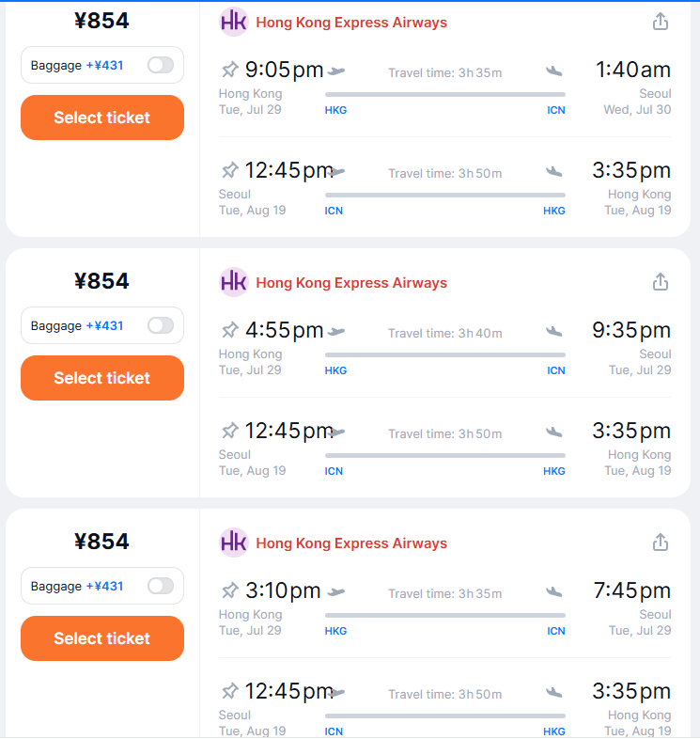Click the HK airline logo on second card
Image resolution: width=700 pixels, height=739 pixels.
click(x=234, y=282)
